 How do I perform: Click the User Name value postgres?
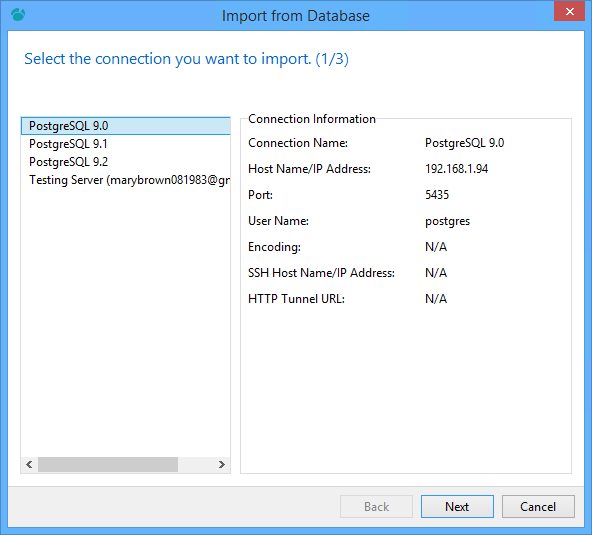coord(447,221)
